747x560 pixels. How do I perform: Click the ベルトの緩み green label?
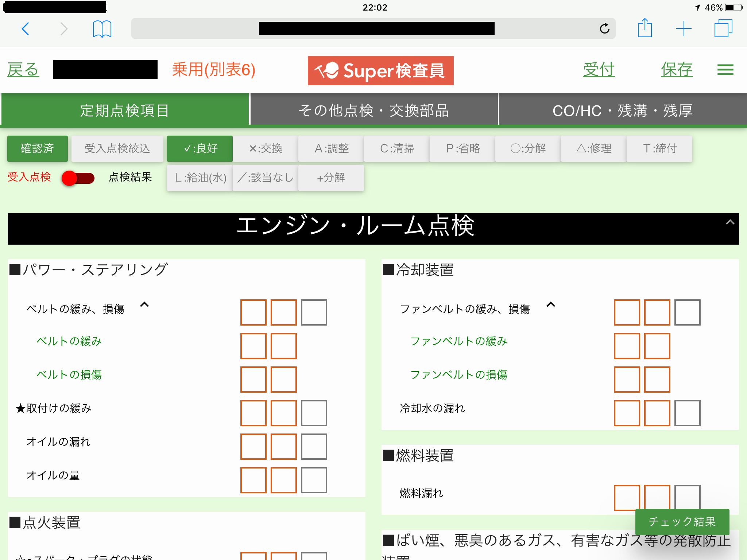coord(69,341)
